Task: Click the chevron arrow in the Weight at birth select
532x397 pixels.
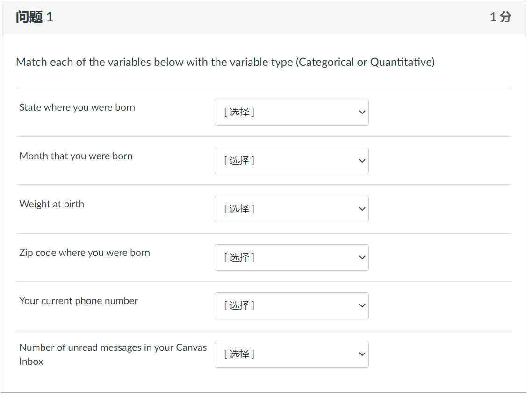Action: pos(362,209)
